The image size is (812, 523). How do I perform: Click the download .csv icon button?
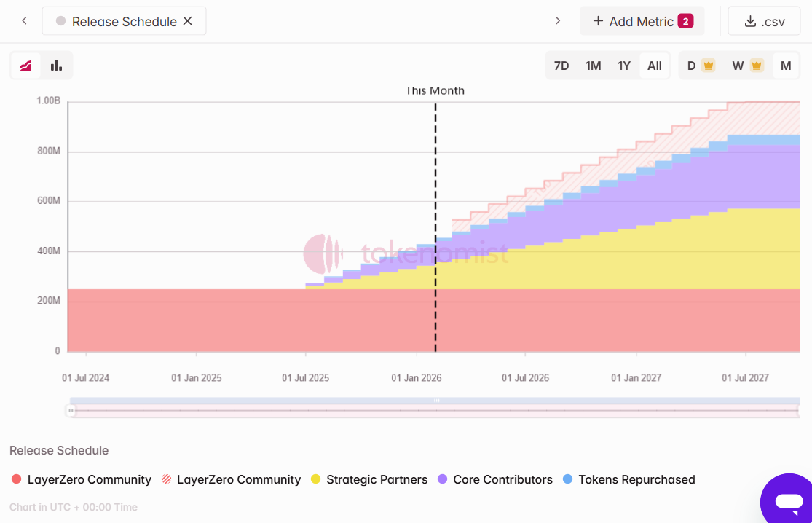(x=764, y=21)
